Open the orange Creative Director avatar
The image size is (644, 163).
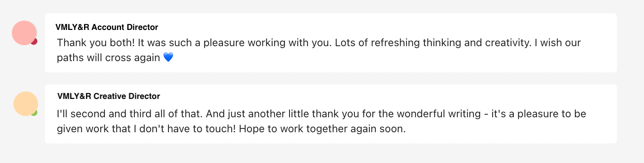26,104
